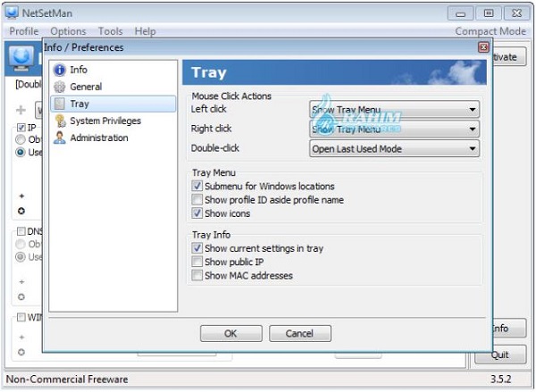Select Info in preferences list
The image size is (536, 392).
tap(113, 70)
